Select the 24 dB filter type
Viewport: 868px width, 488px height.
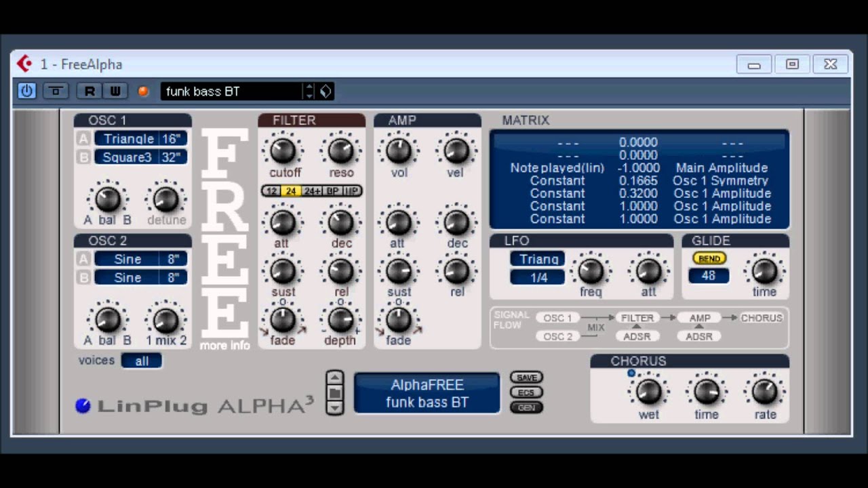pyautogui.click(x=292, y=191)
